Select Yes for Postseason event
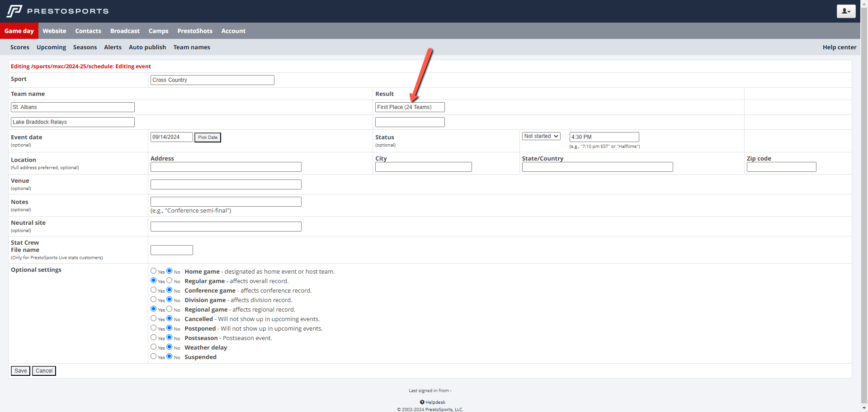The width and height of the screenshot is (868, 412). pos(154,337)
